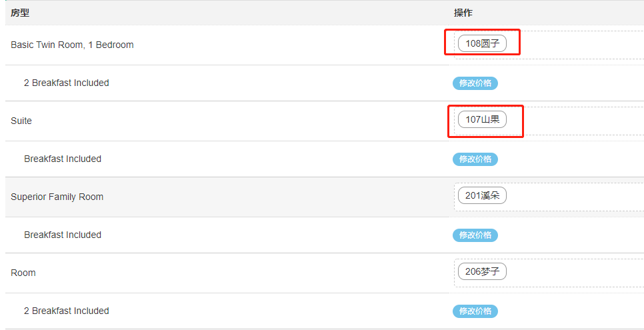Select the Suite room type row
This screenshot has height=330, width=644.
point(21,121)
